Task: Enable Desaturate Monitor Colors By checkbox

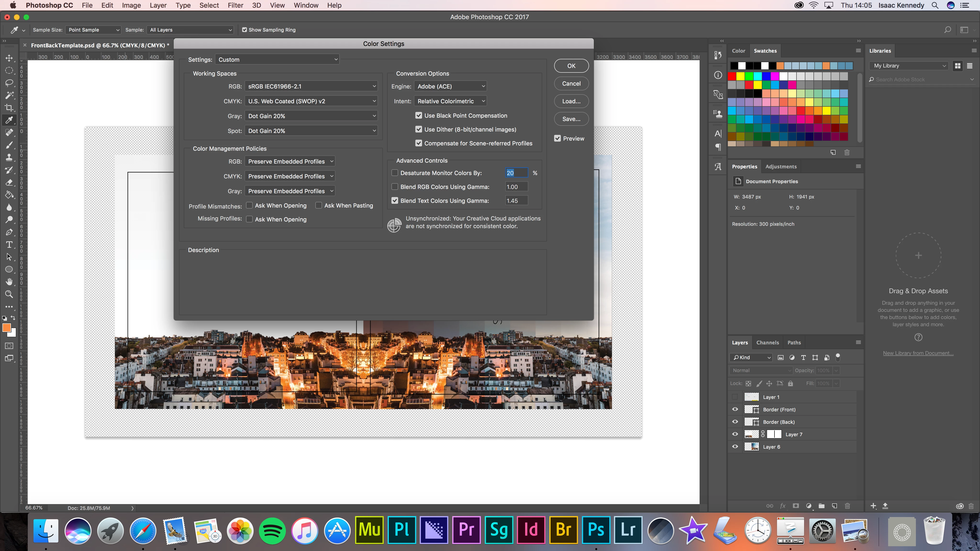Action: (x=395, y=173)
